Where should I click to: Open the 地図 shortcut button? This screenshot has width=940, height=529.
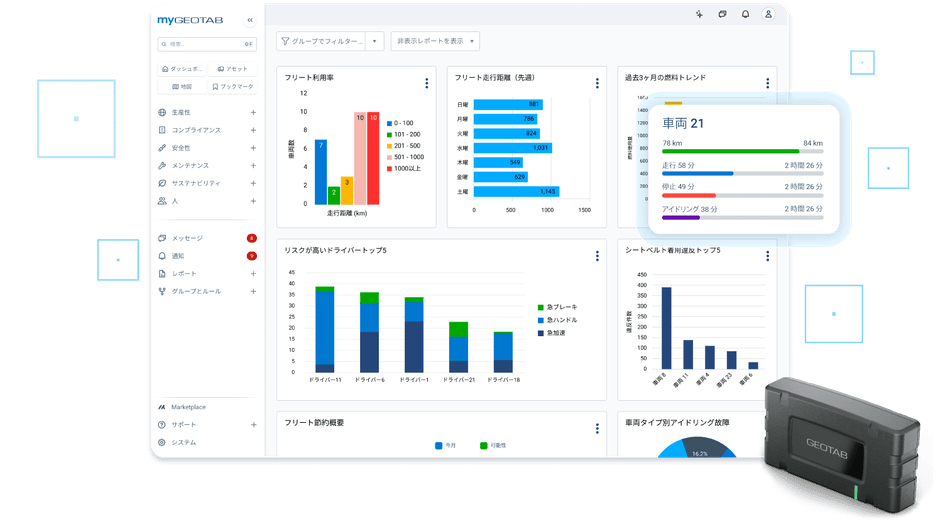[182, 87]
